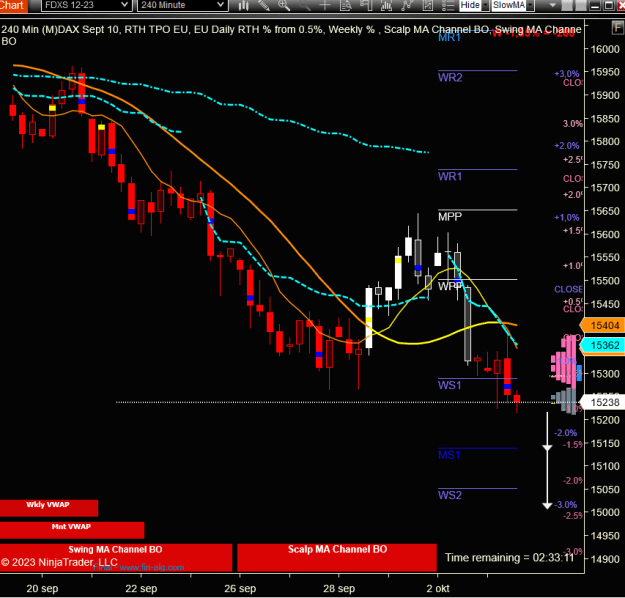Viewport: 625px width, 598px height.
Task: Click the 26 sep date label
Action: click(x=240, y=588)
